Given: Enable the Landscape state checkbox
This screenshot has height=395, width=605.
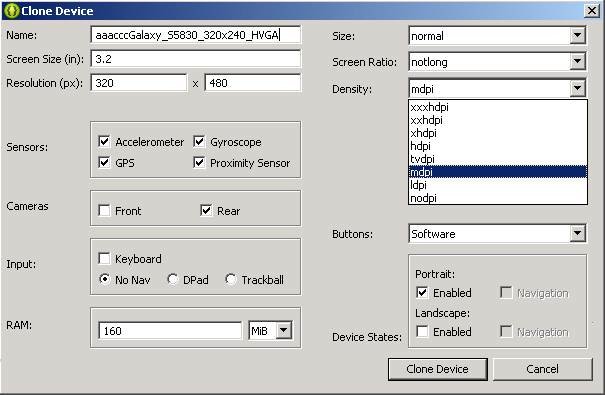Looking at the screenshot, I should click(x=422, y=331).
